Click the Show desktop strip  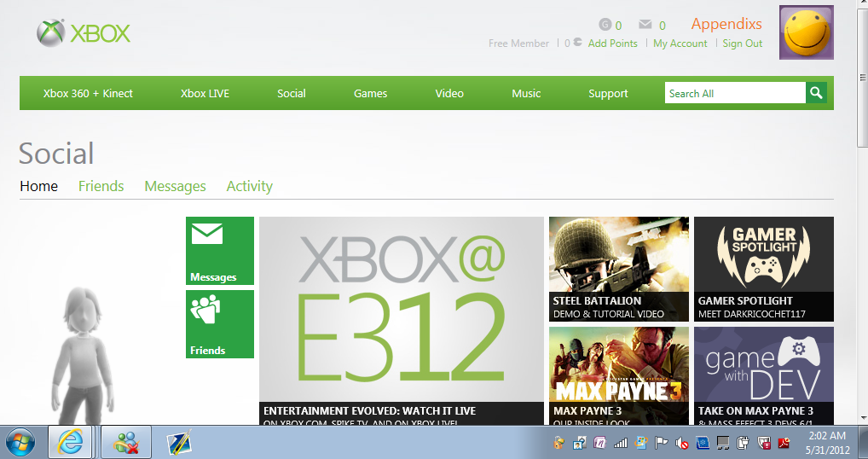click(x=863, y=443)
